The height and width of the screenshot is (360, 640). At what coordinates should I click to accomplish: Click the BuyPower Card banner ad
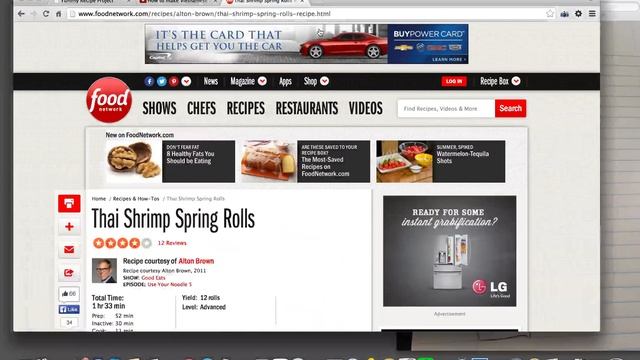point(307,44)
